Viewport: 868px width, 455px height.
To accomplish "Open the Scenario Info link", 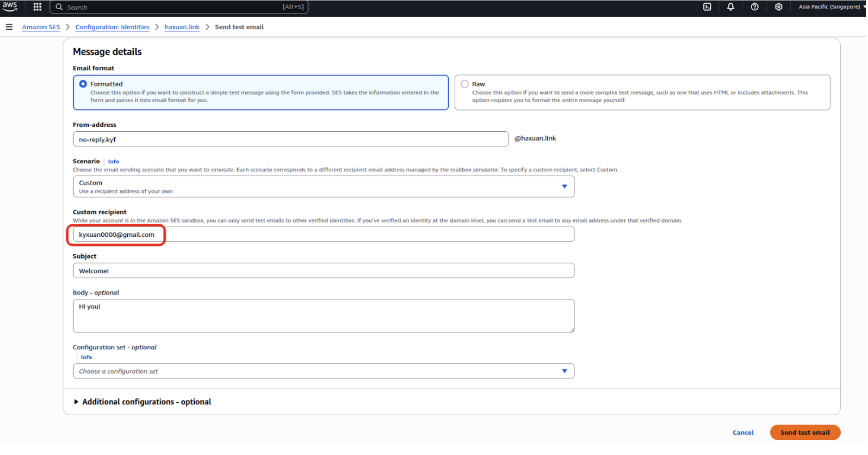I will pyautogui.click(x=113, y=161).
